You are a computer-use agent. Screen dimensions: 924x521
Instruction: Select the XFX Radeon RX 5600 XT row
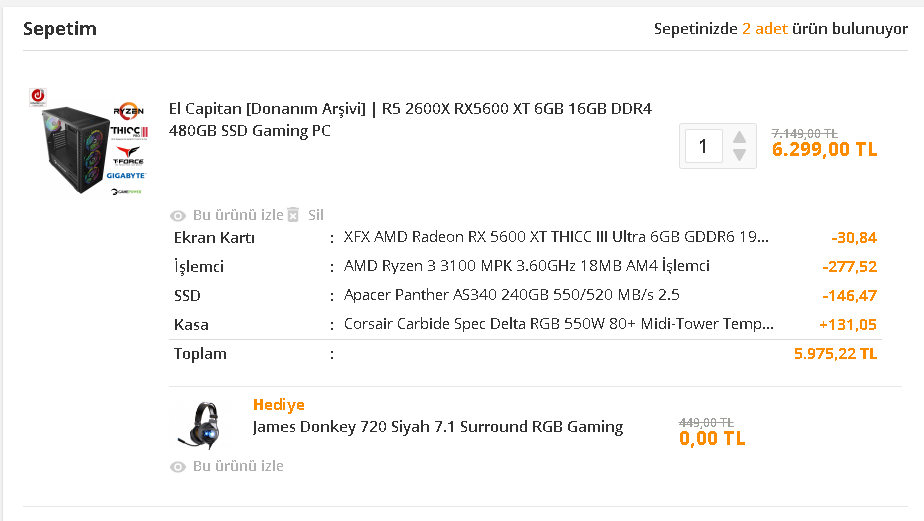[x=556, y=238]
